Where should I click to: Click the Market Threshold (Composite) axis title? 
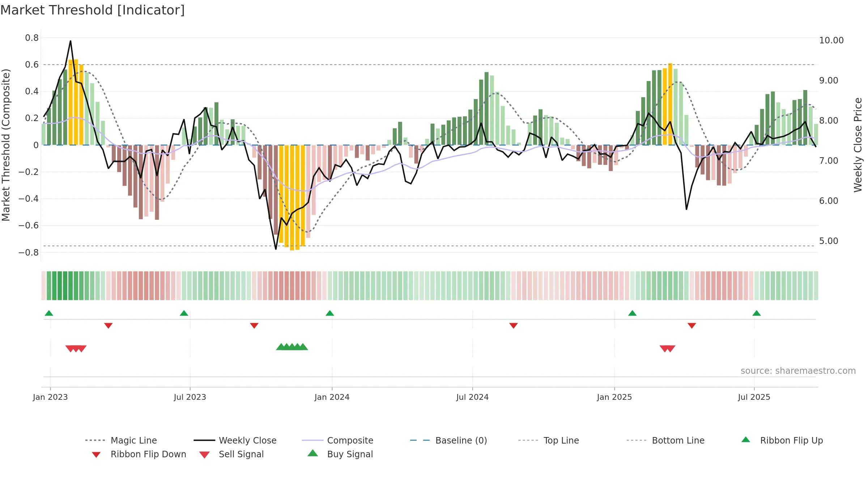pos(6,145)
